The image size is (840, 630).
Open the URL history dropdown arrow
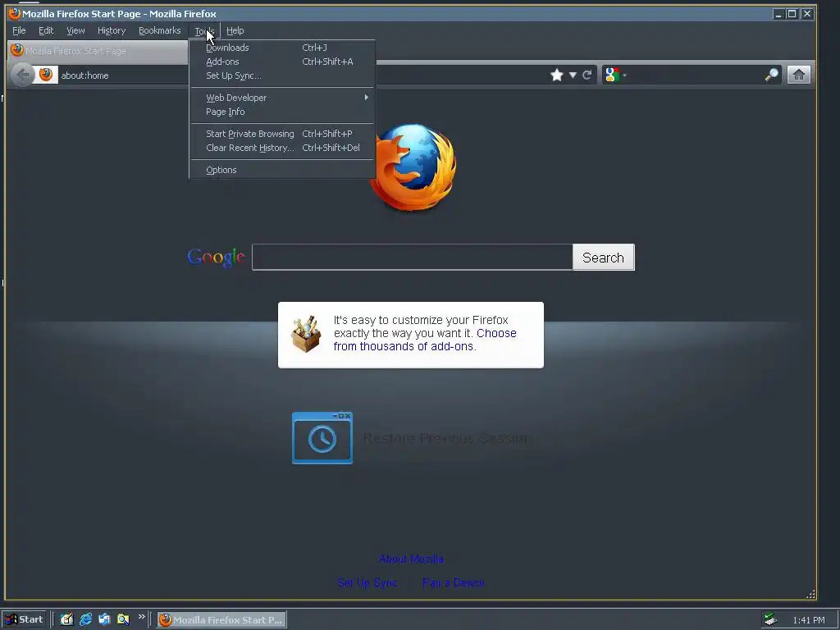(x=573, y=75)
